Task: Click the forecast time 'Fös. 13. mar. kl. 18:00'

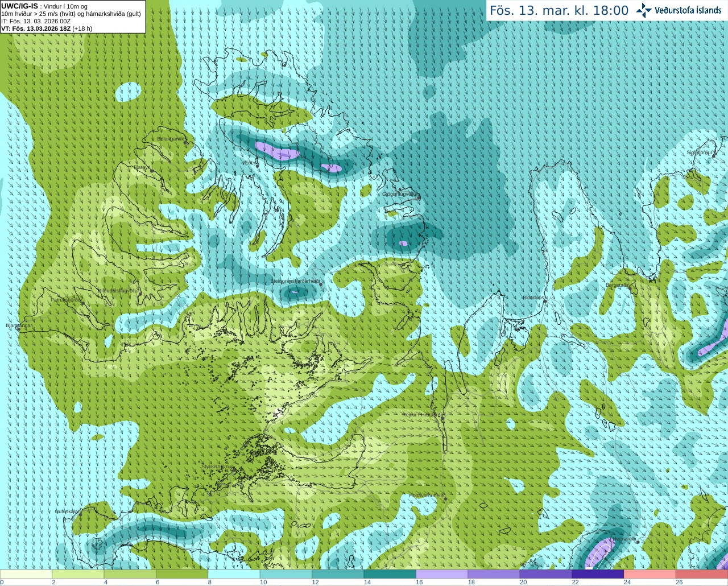Action: (559, 10)
